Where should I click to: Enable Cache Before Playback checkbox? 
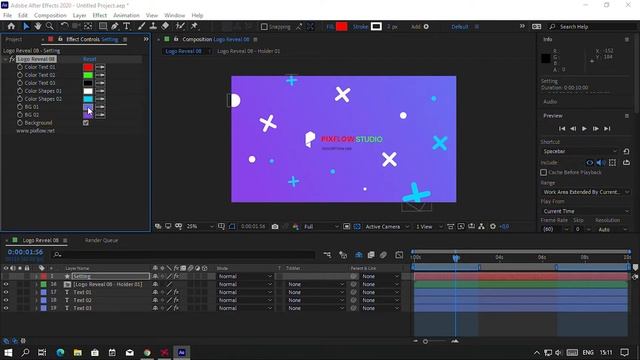[543, 172]
